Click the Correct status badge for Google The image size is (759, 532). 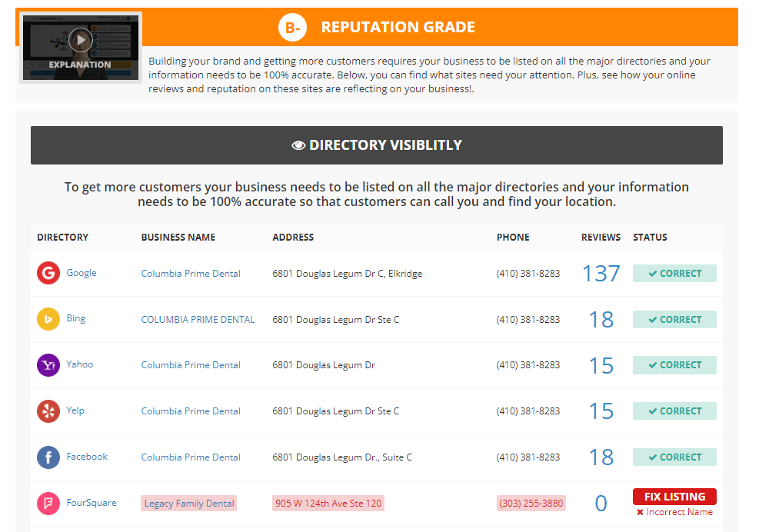pos(674,274)
